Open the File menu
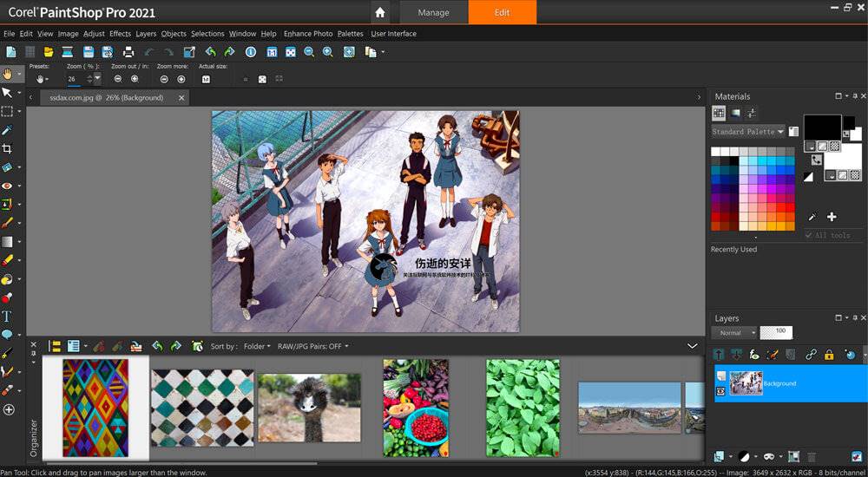The image size is (868, 477). [9, 34]
